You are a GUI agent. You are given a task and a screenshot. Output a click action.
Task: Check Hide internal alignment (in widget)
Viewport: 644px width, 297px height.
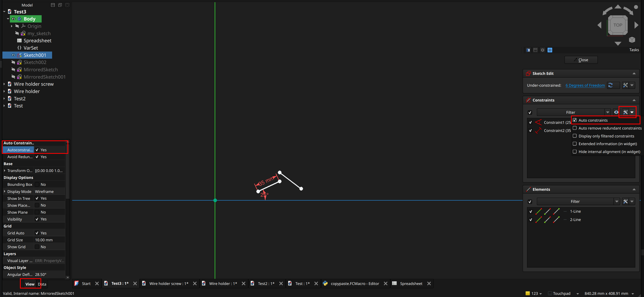575,152
